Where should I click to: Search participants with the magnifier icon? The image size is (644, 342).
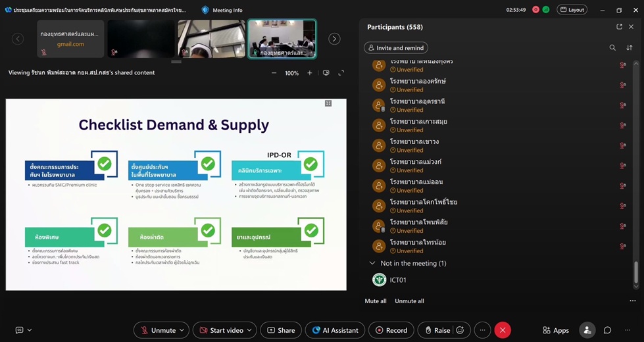coord(612,47)
